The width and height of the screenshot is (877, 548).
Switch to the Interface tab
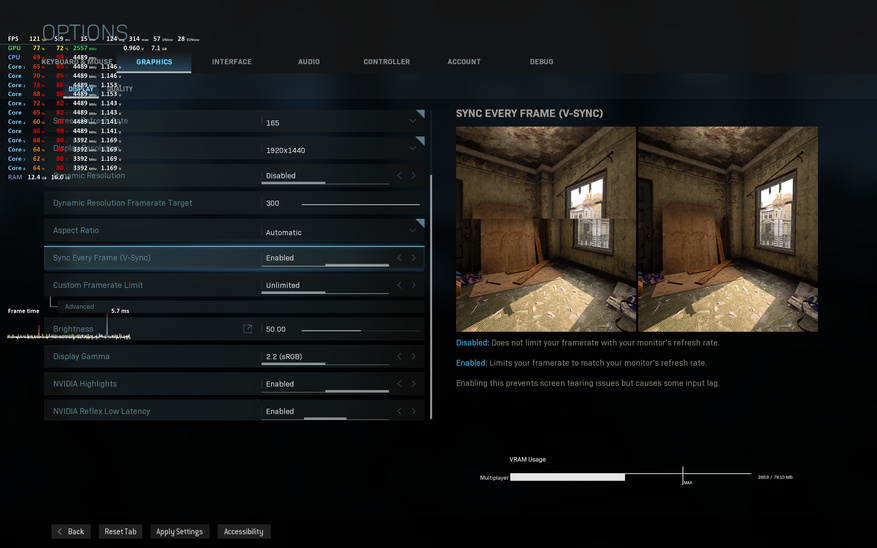tap(232, 62)
